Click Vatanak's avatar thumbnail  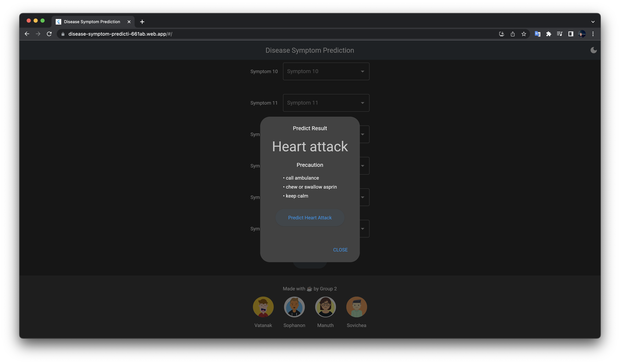(x=263, y=307)
